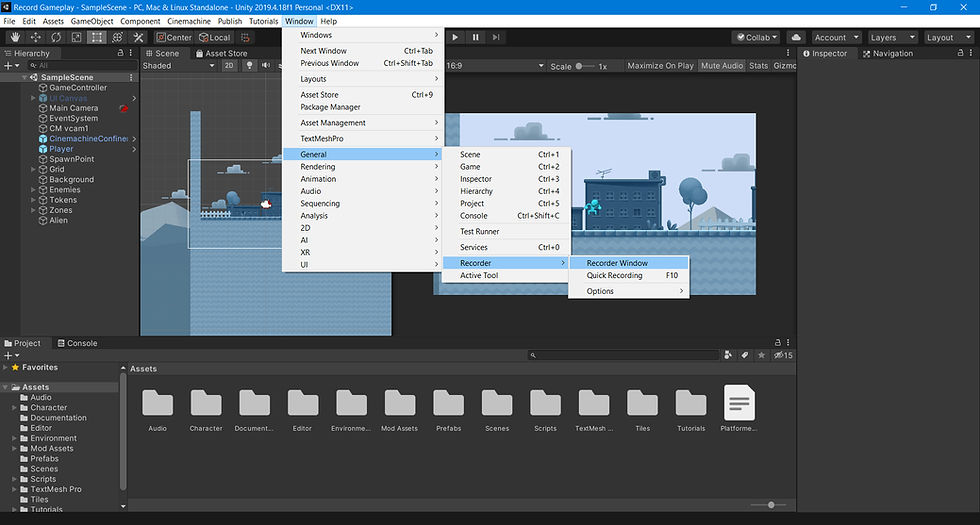Toggle 2D scene view mode
Screen dimensions: 980x525
[229, 66]
